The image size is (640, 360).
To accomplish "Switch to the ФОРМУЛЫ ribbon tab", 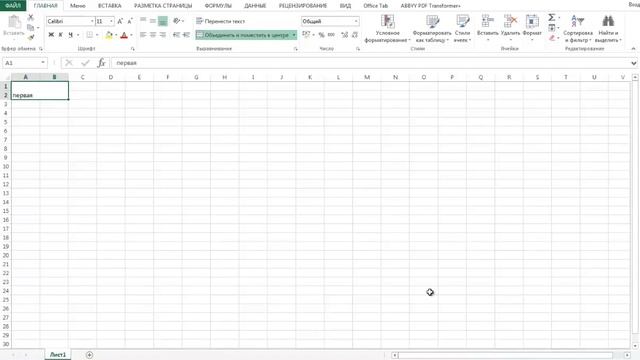I will pos(218,6).
